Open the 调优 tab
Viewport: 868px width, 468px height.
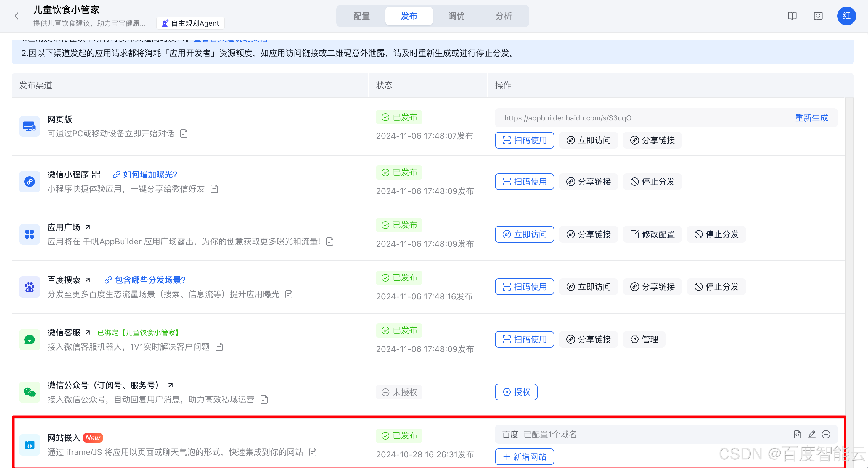click(456, 16)
